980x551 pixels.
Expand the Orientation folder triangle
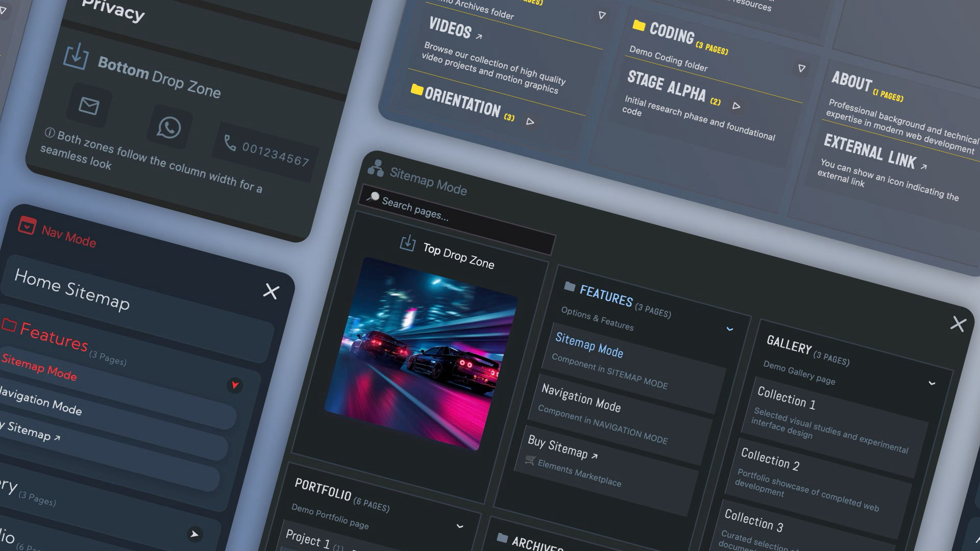[x=530, y=122]
